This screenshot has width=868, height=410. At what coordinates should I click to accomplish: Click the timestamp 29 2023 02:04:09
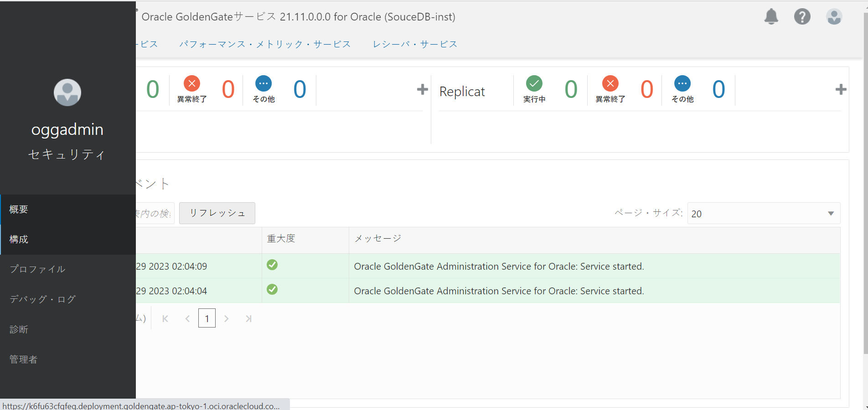172,266
